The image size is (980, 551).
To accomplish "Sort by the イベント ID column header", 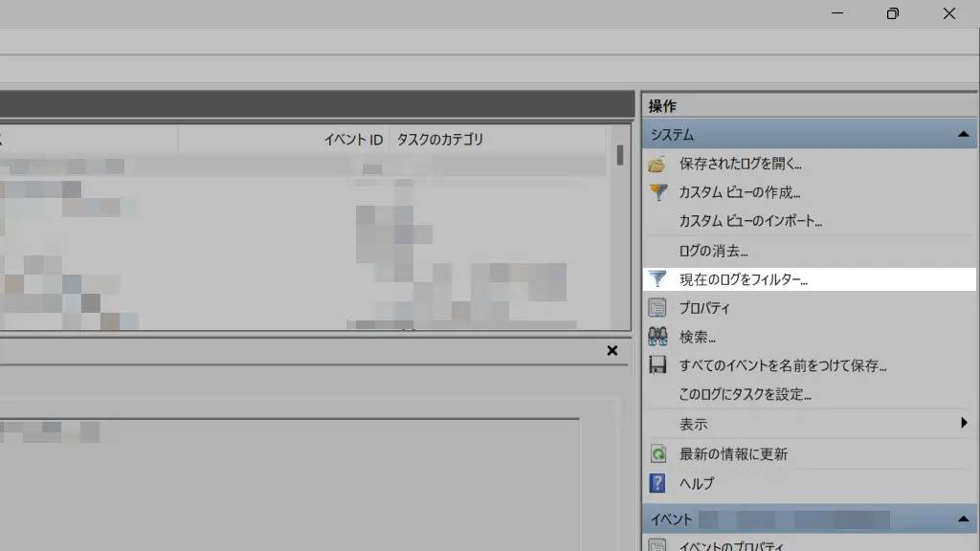I will coord(352,140).
